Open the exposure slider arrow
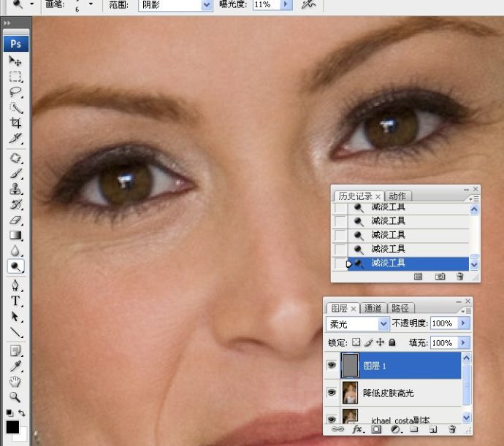The image size is (504, 446). (x=286, y=5)
